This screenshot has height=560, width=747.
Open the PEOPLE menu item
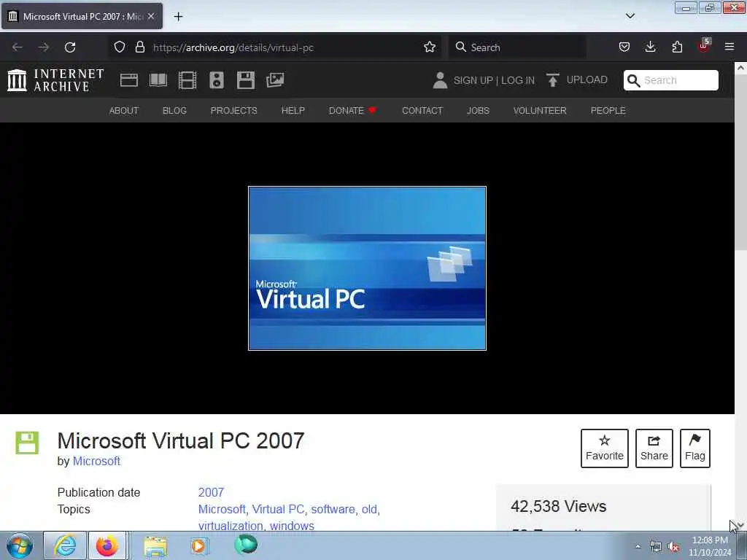pos(608,111)
